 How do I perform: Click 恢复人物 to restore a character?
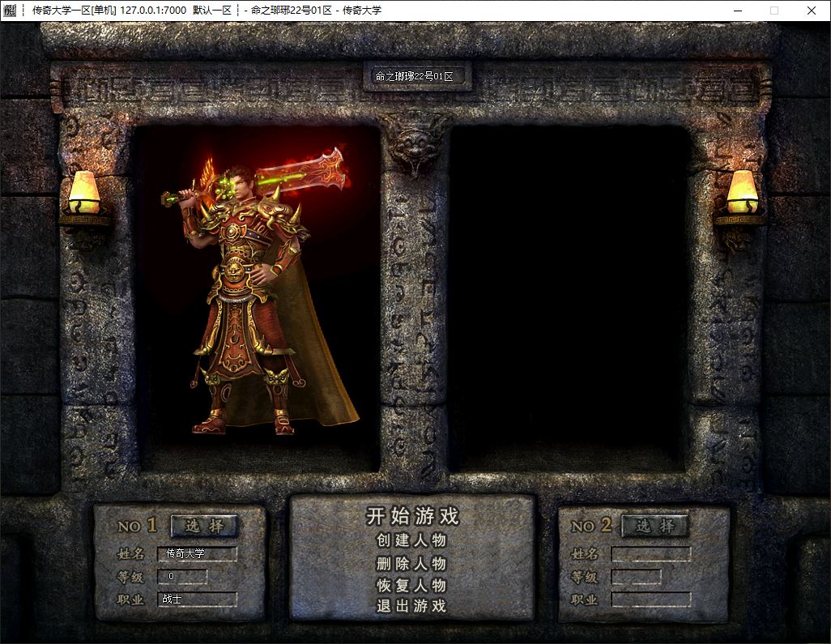pyautogui.click(x=411, y=585)
